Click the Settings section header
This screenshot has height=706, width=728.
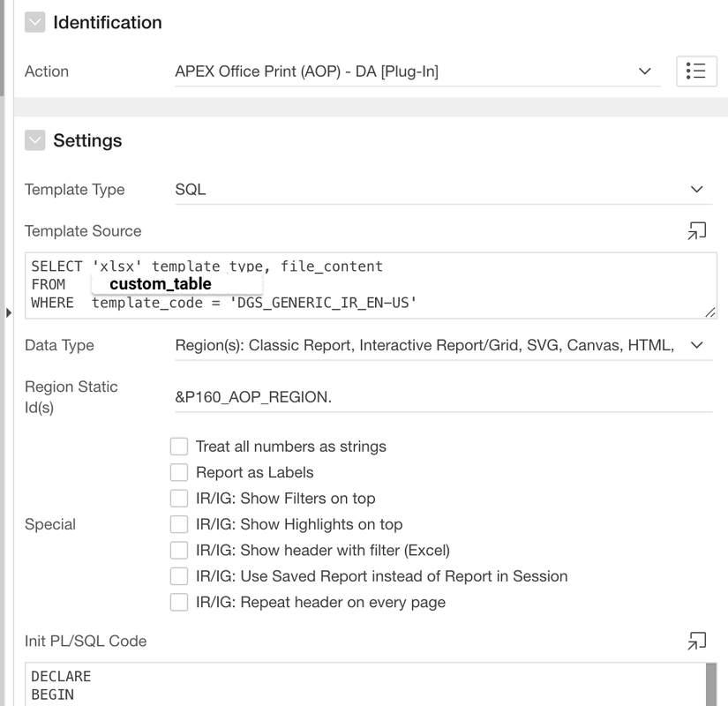(88, 139)
